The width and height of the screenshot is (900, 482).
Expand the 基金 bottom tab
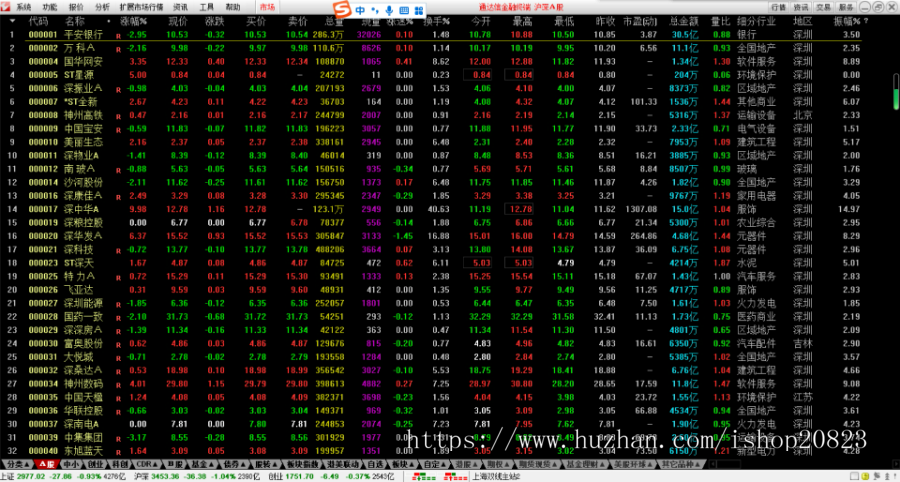click(x=202, y=464)
